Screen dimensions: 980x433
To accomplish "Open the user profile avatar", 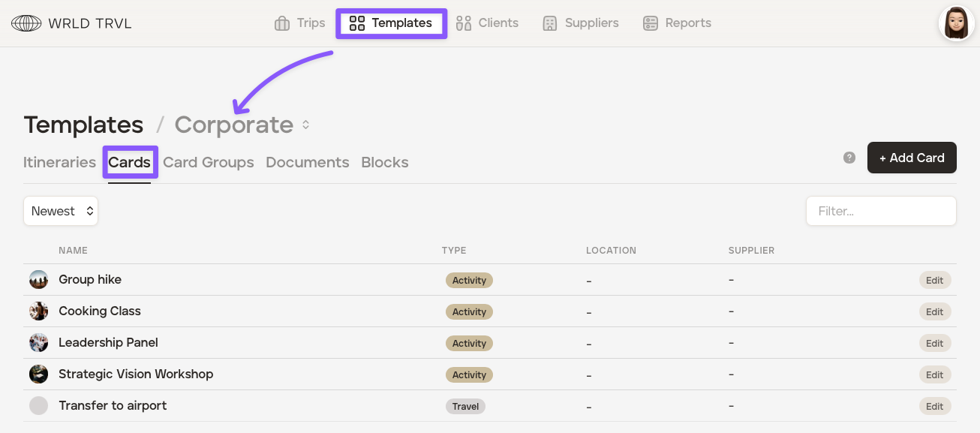I will point(956,23).
